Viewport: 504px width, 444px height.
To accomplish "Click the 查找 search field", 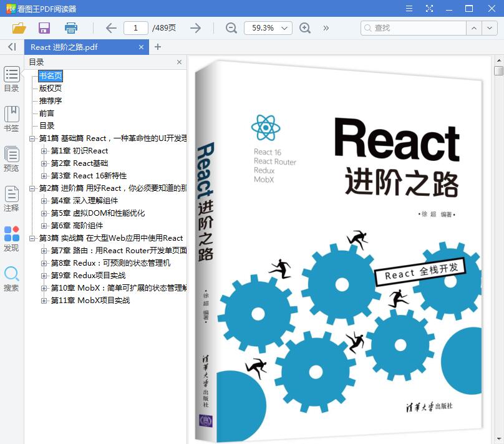I will tap(414, 28).
